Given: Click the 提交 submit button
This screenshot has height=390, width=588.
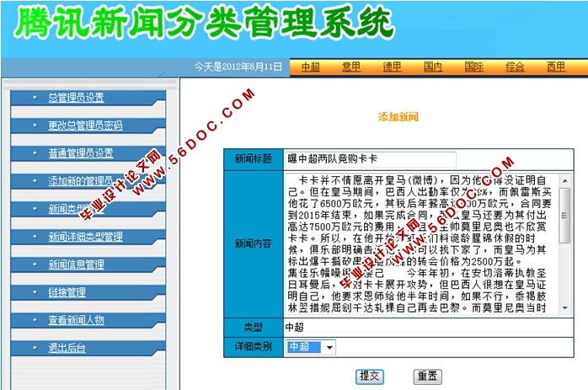Looking at the screenshot, I should [x=370, y=377].
